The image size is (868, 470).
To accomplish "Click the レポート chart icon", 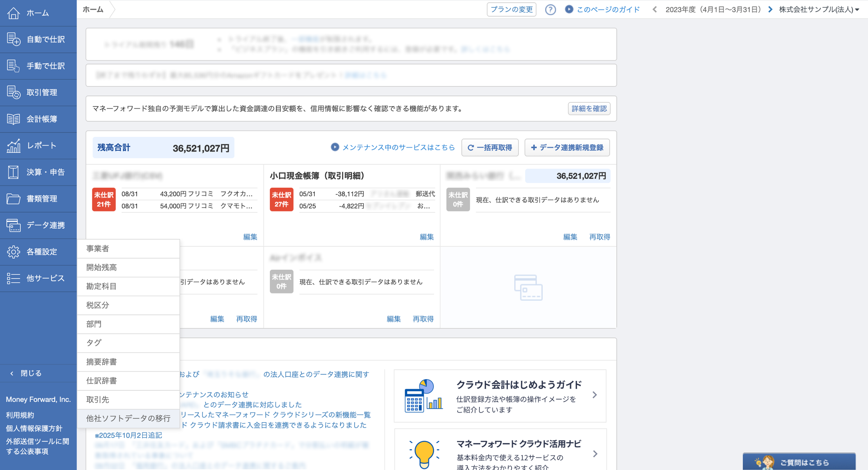I will point(13,145).
